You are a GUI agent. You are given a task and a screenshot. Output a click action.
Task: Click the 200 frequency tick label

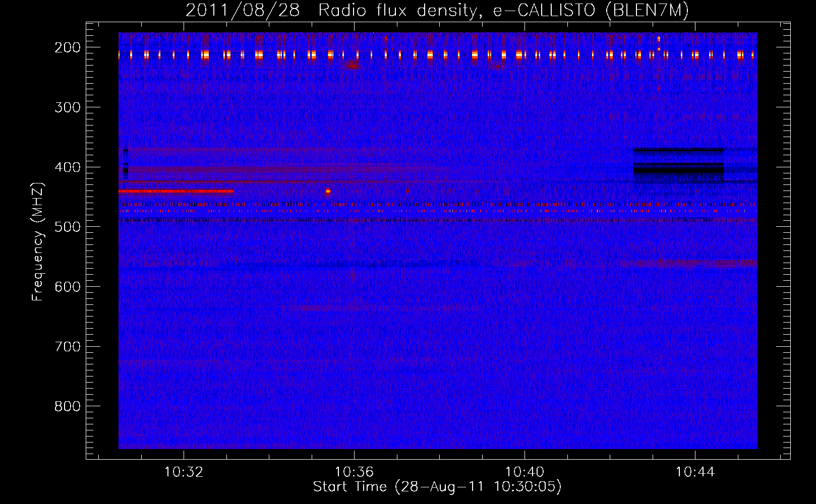68,47
